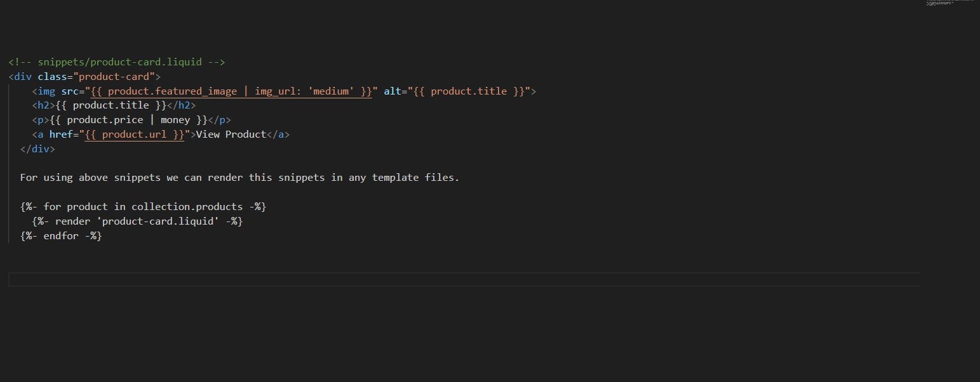Viewport: 980px width, 382px height.
Task: Click the closing h2 tag
Action: click(x=181, y=105)
